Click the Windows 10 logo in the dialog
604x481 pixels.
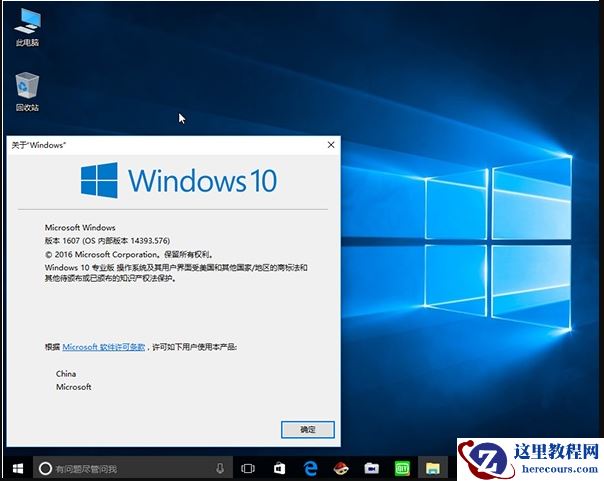[179, 180]
